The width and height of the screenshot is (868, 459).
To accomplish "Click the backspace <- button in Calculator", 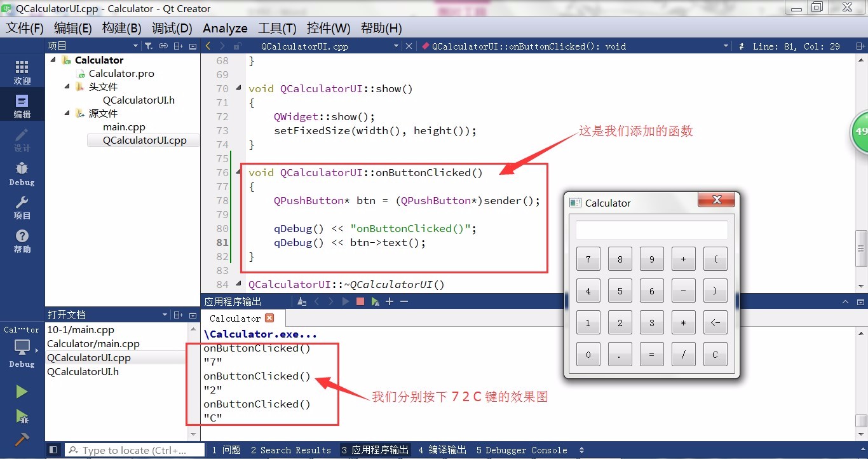I will click(715, 322).
